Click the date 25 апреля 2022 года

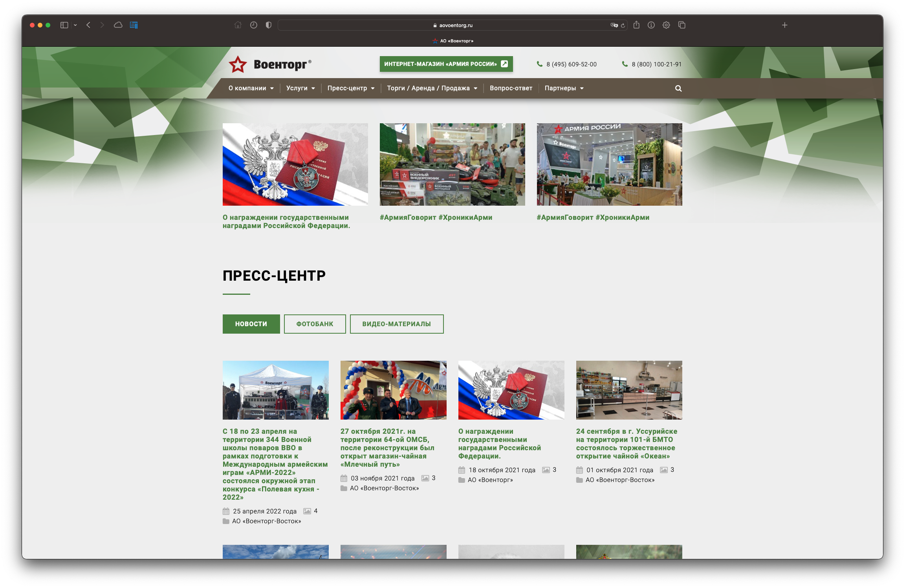(265, 511)
